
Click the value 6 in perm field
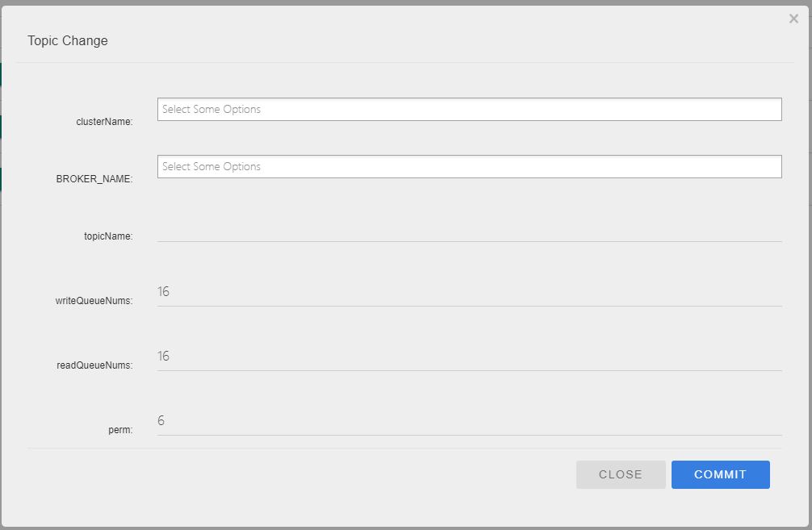point(161,421)
